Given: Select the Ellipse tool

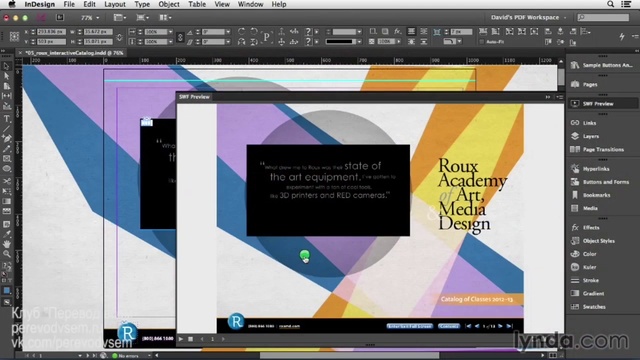Looking at the screenshot, I should tap(7, 169).
